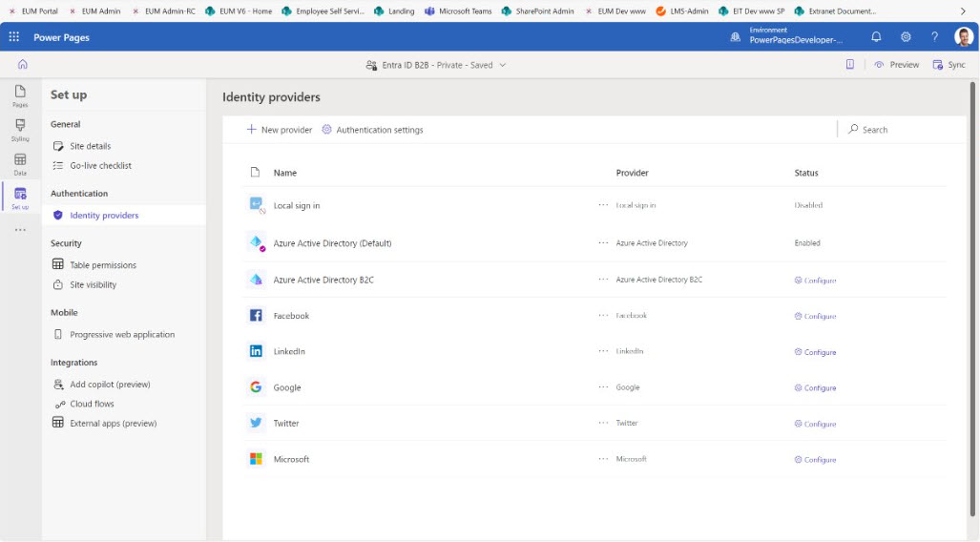The width and height of the screenshot is (980, 542).
Task: Open the LMS-Admin bookmark
Action: (x=682, y=10)
